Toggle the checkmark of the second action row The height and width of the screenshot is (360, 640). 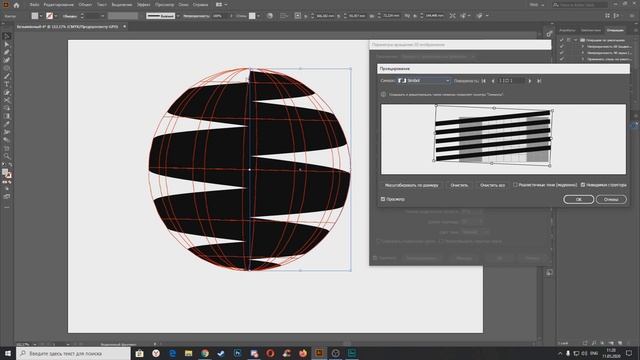click(x=562, y=47)
